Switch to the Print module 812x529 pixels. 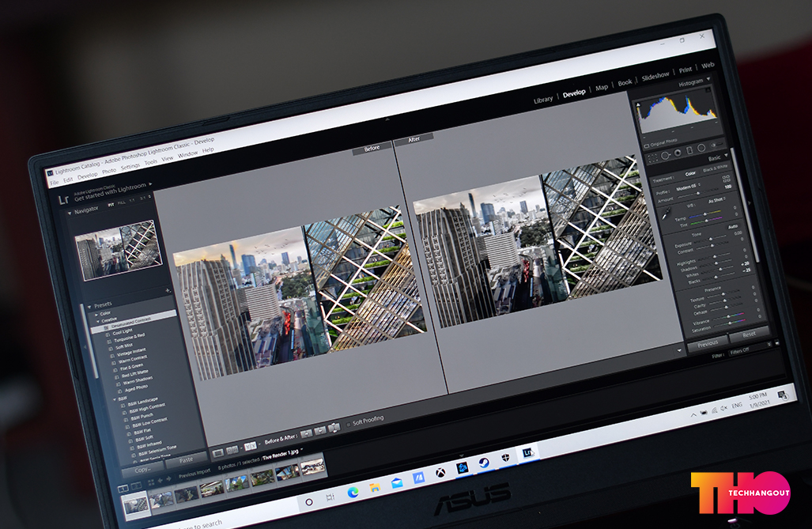[685, 70]
